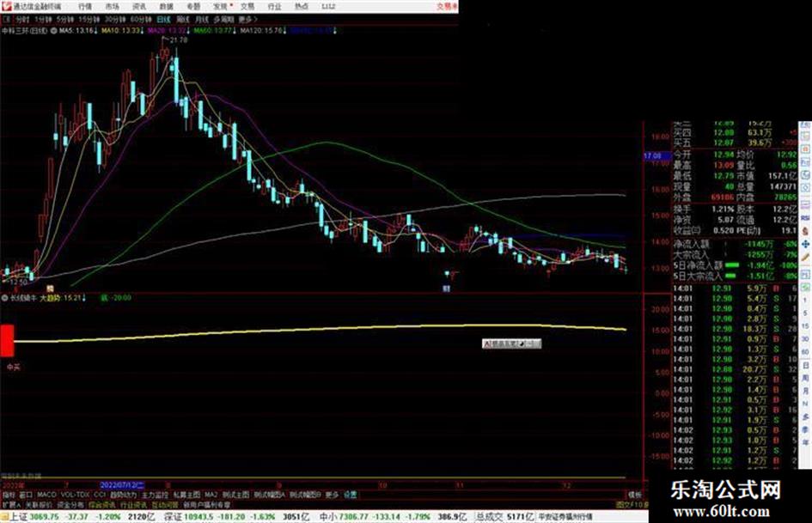Image resolution: width=812 pixels, height=523 pixels.
Task: Open the 关联报价 panel
Action: (39, 504)
